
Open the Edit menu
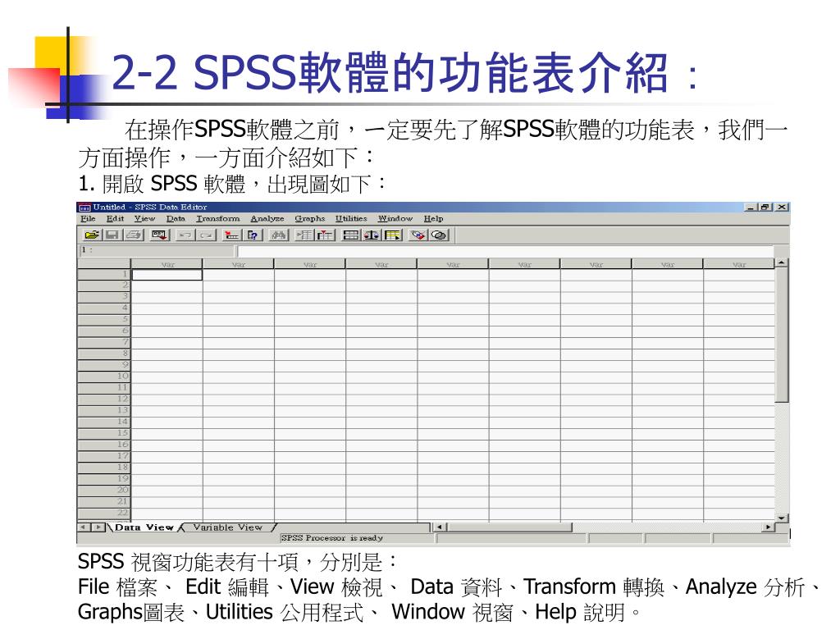pyautogui.click(x=115, y=218)
